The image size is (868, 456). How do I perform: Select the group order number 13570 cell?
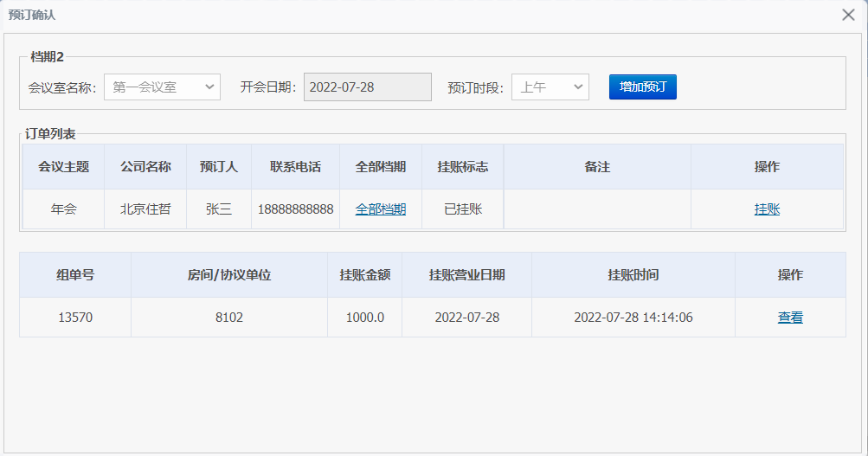click(75, 317)
